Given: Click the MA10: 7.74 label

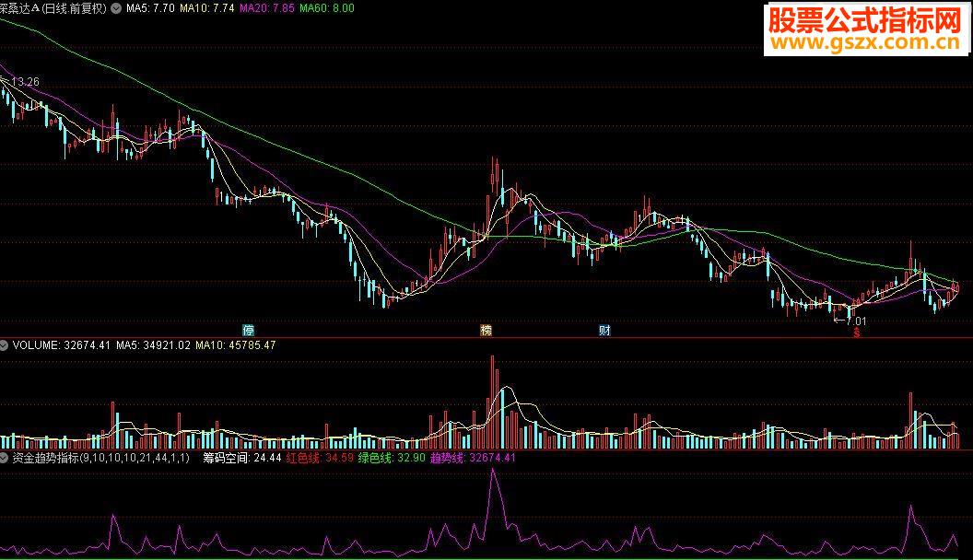Looking at the screenshot, I should click(x=206, y=8).
